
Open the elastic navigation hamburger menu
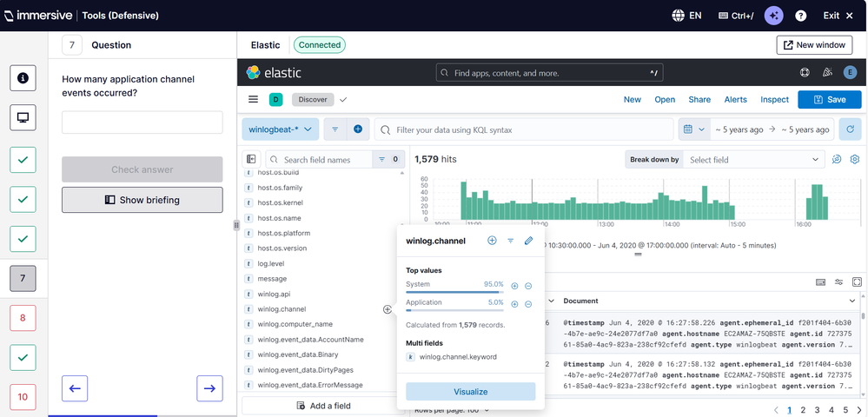point(253,100)
